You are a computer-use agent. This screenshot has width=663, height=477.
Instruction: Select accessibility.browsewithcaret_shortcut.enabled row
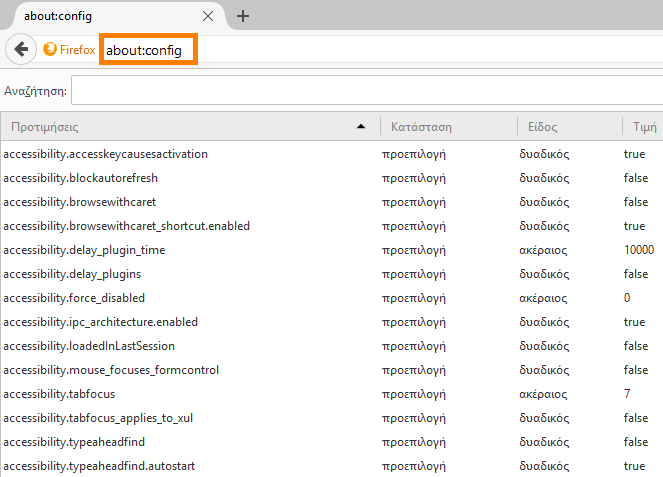click(332, 226)
